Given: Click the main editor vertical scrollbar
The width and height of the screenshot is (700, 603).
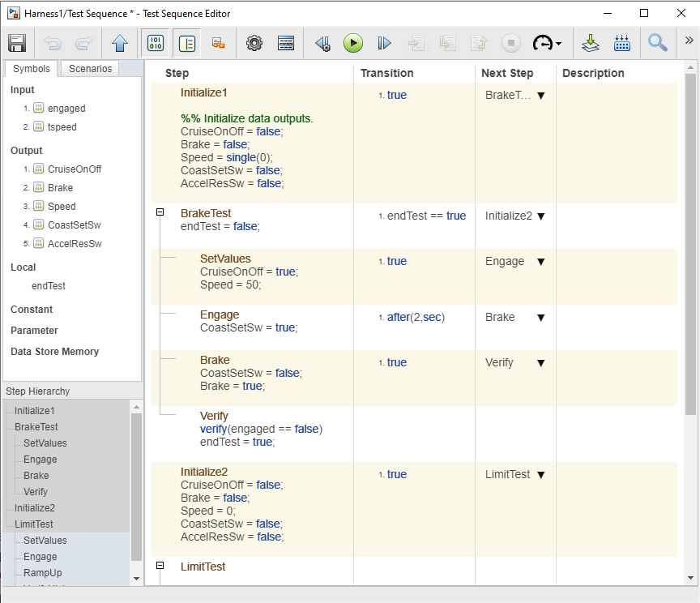Looking at the screenshot, I should (690, 243).
